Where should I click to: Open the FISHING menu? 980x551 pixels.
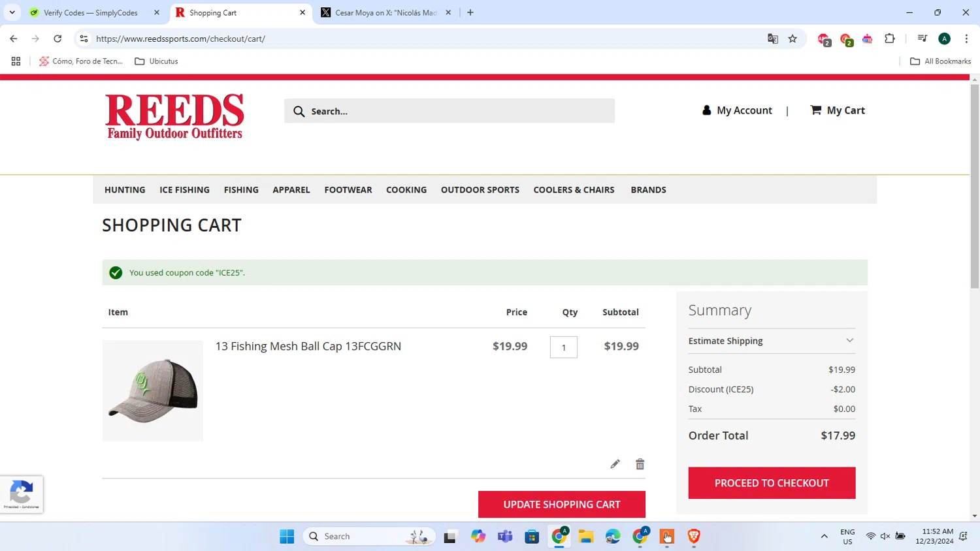pos(241,190)
